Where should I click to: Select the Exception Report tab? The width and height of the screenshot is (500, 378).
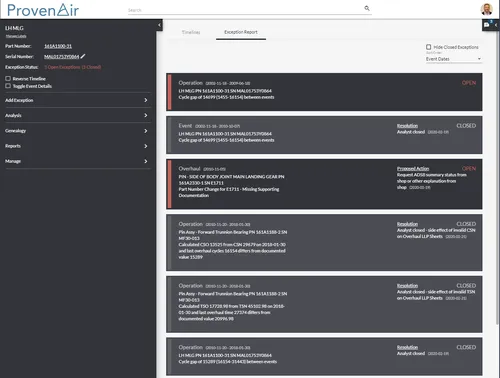pos(241,32)
